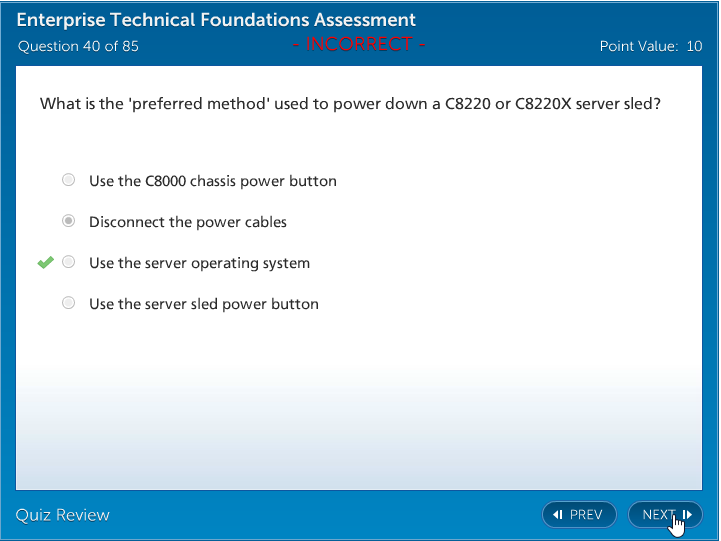Click the Enterprise Technical Foundations Assessment title
This screenshot has height=541, width=721.
(216, 20)
